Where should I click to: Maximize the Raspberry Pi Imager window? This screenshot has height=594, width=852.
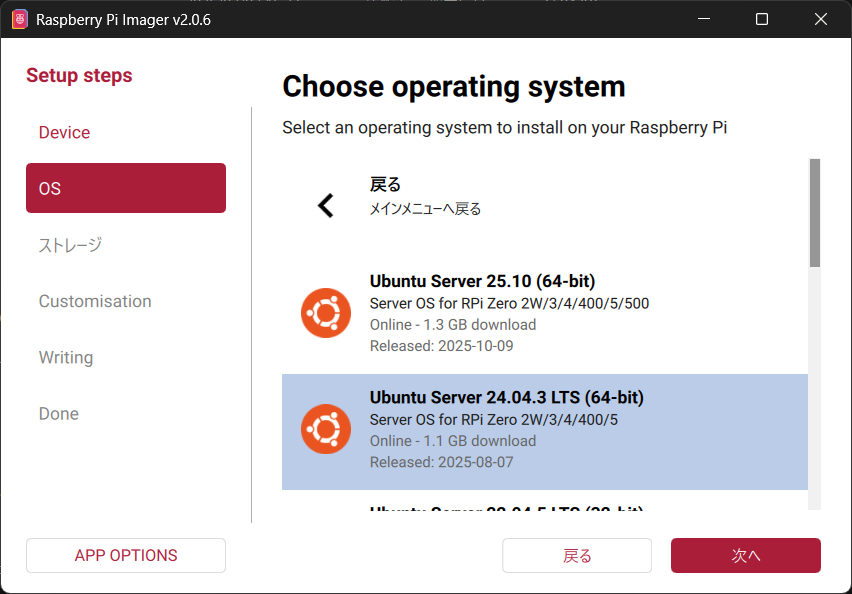click(762, 19)
